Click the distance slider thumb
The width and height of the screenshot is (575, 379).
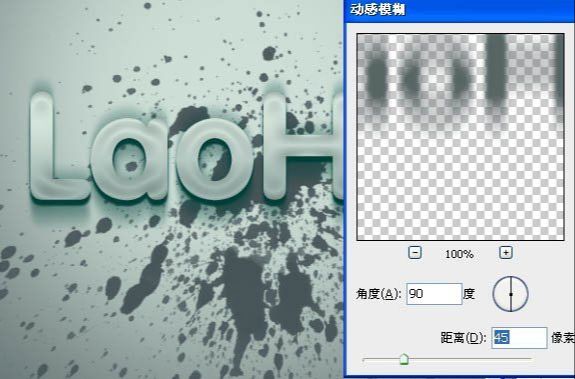(x=404, y=359)
